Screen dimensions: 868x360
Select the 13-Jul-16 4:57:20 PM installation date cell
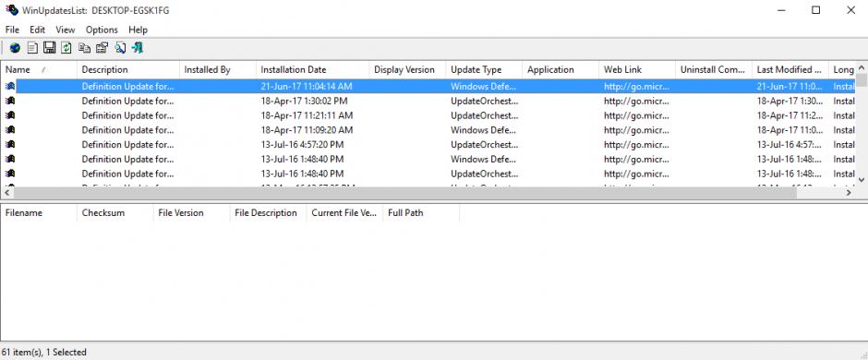(x=302, y=144)
